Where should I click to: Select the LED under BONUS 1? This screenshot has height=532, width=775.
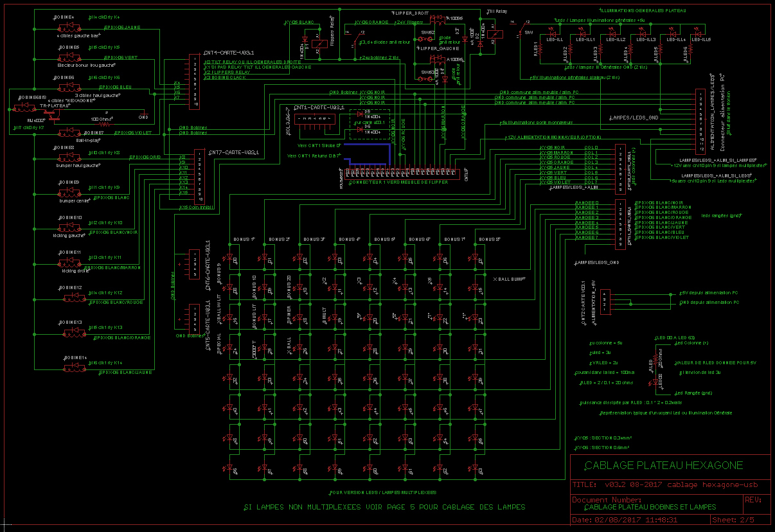tap(231, 258)
